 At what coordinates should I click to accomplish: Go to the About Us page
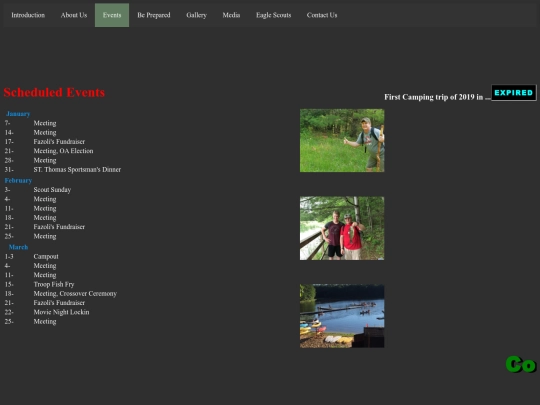tap(74, 15)
